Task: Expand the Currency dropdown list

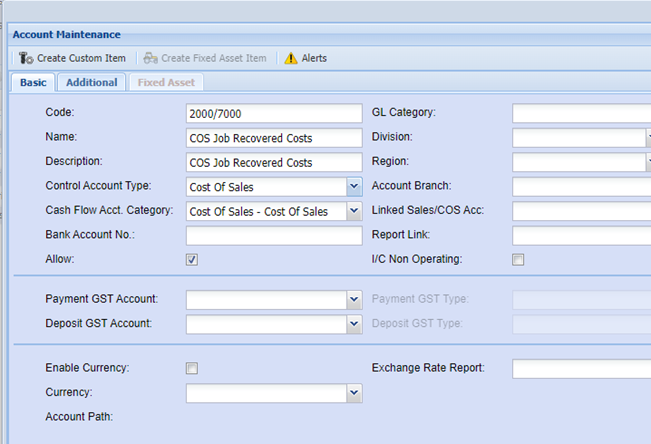Action: click(354, 394)
